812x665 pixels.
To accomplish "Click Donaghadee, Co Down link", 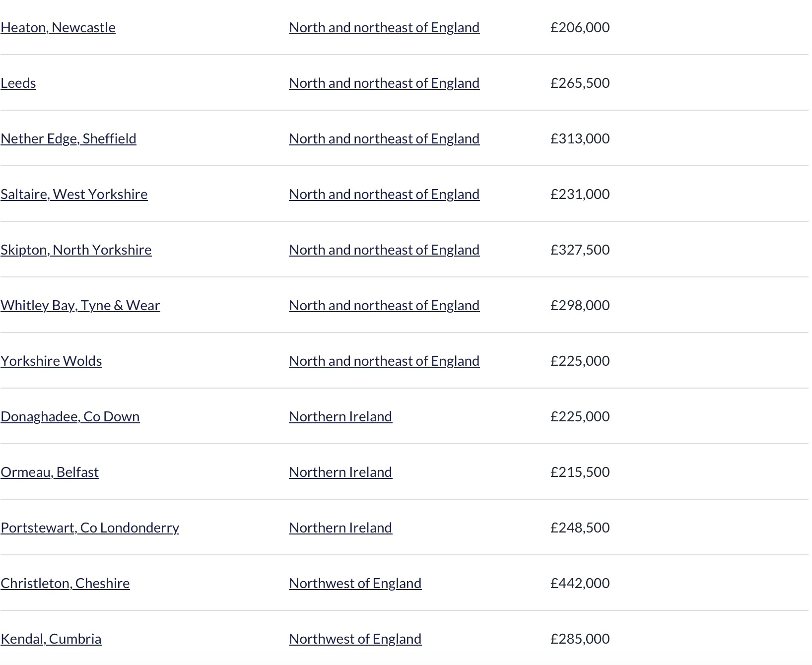I will (70, 416).
